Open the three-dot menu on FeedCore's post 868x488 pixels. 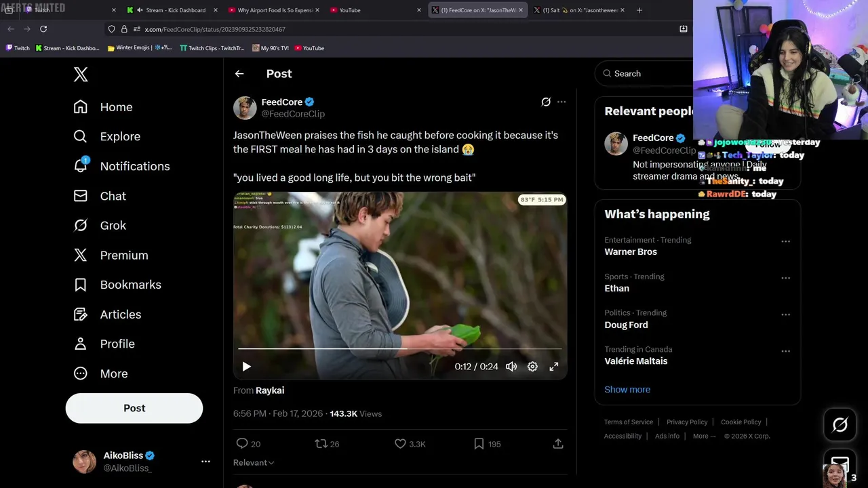pos(561,102)
